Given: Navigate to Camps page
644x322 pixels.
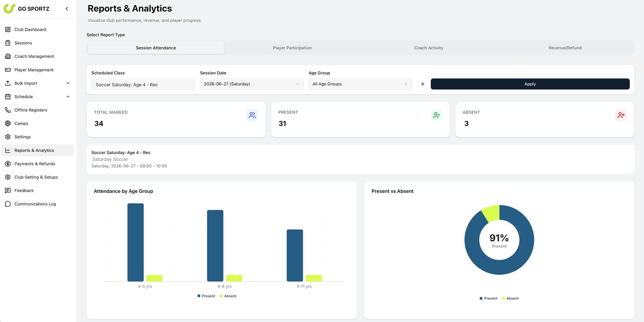Looking at the screenshot, I should [37, 124].
